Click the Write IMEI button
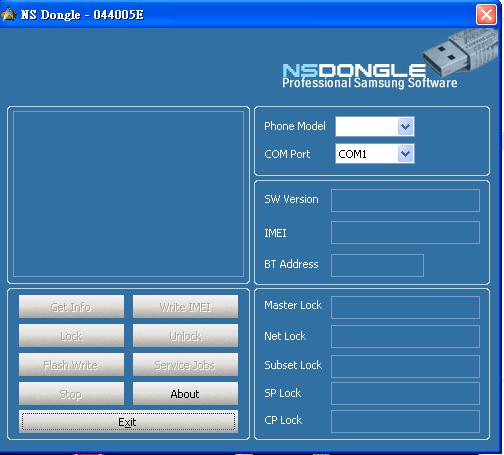This screenshot has height=455, width=504. (x=185, y=307)
